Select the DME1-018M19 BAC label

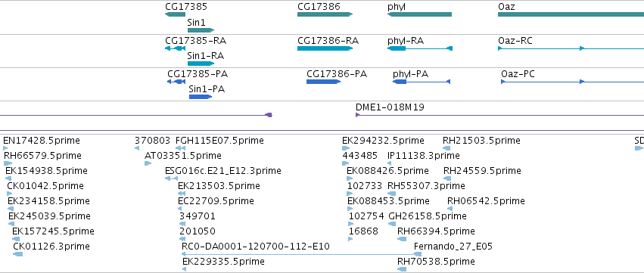click(390, 107)
